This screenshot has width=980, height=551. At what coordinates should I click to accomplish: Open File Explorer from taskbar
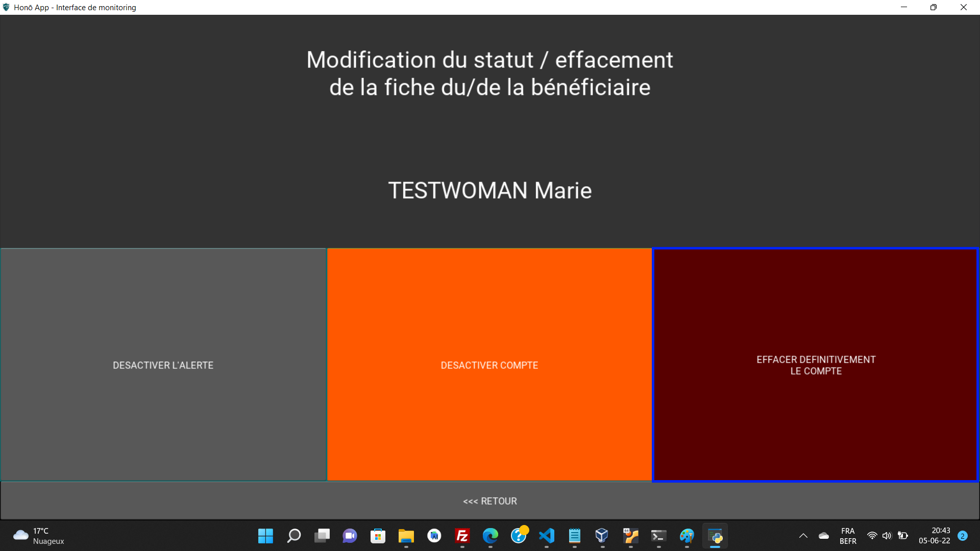pyautogui.click(x=406, y=536)
